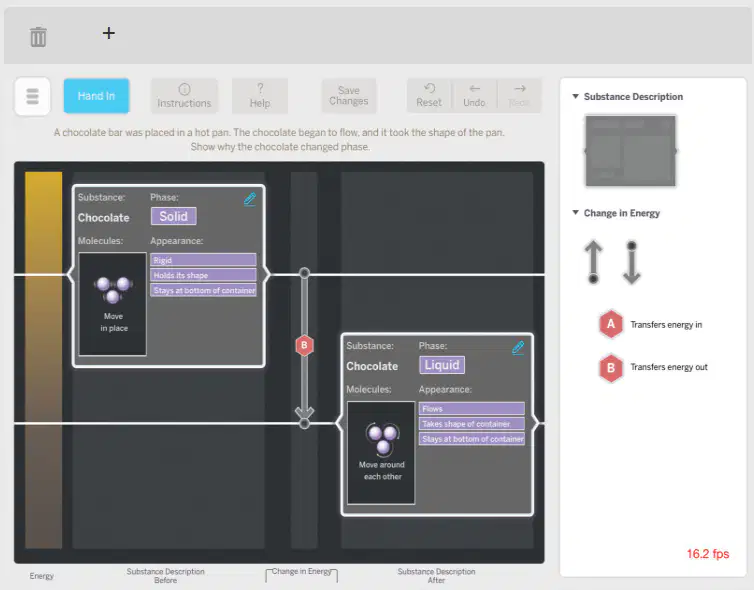Click the top handle of energy arrow
754x590 pixels.
(304, 273)
